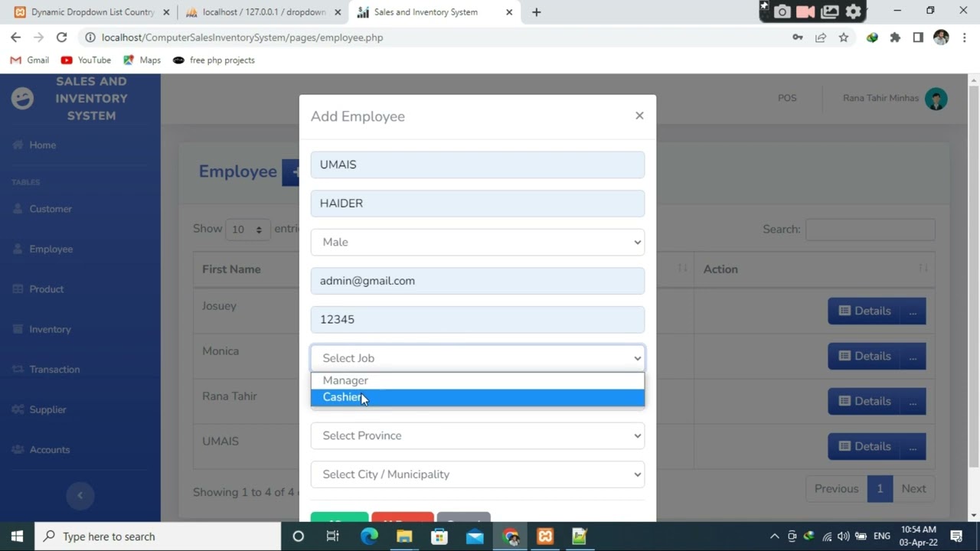Screen dimensions: 980x551
Task: Select Manager option in job dropdown
Action: 477,380
